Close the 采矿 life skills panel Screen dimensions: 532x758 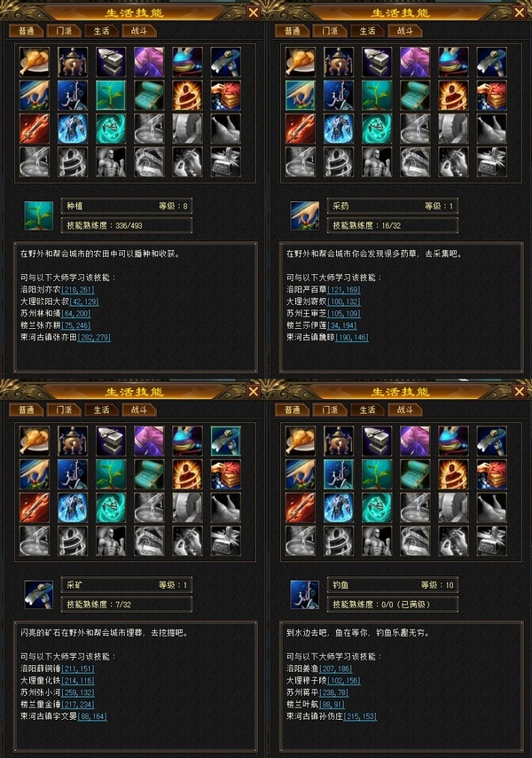coord(254,391)
